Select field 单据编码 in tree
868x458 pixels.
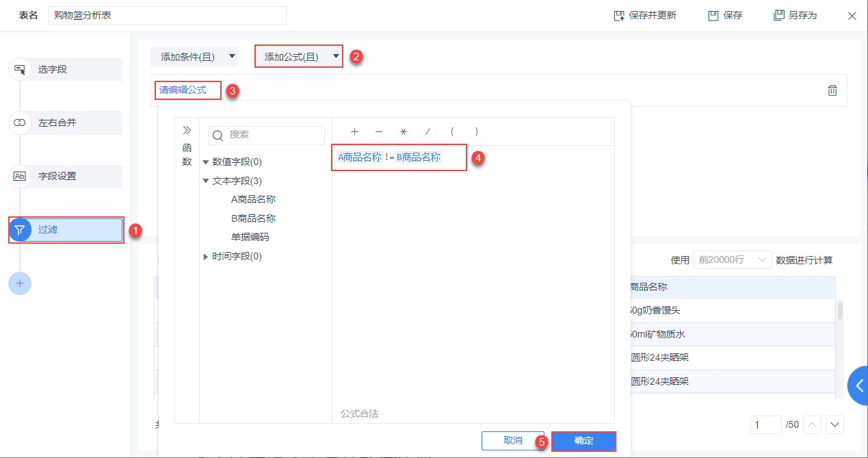[x=250, y=238]
